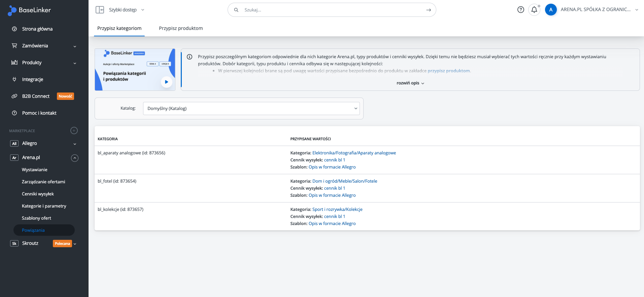Click Opis w formacie Allegro for bl_aparaty
This screenshot has height=297, width=644.
pos(332,167)
